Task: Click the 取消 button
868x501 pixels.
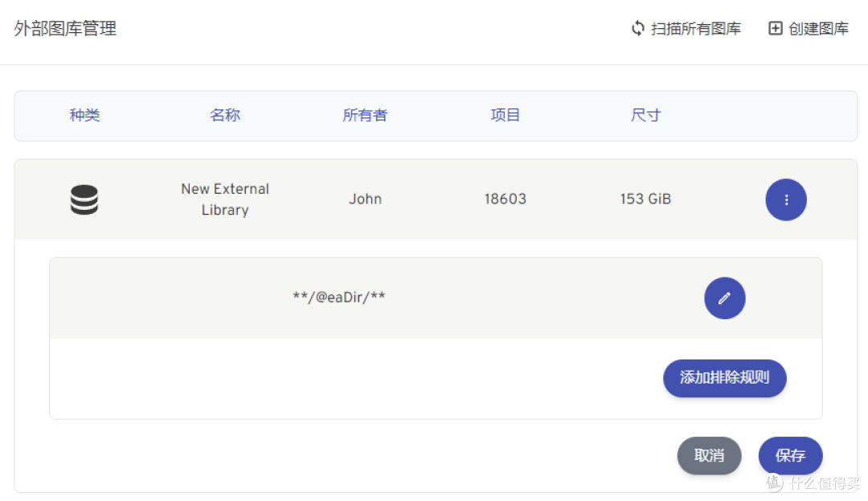Action: pyautogui.click(x=709, y=456)
